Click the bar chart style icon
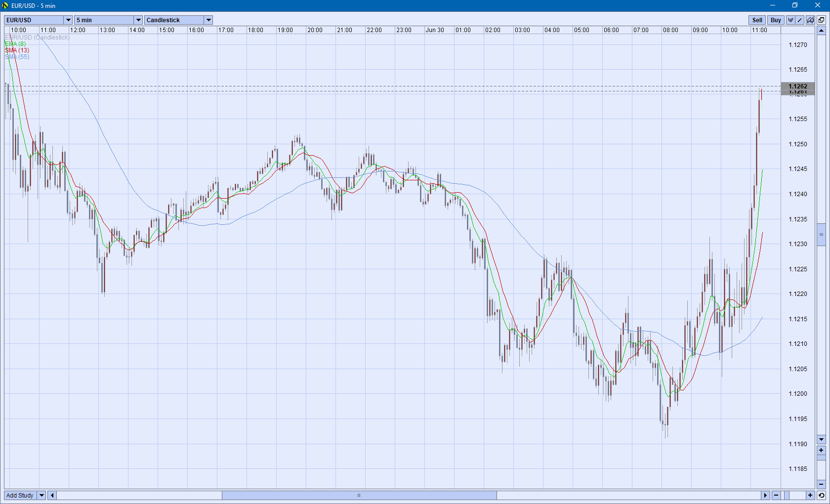Viewport: 830px width, 504px height. pos(790,20)
